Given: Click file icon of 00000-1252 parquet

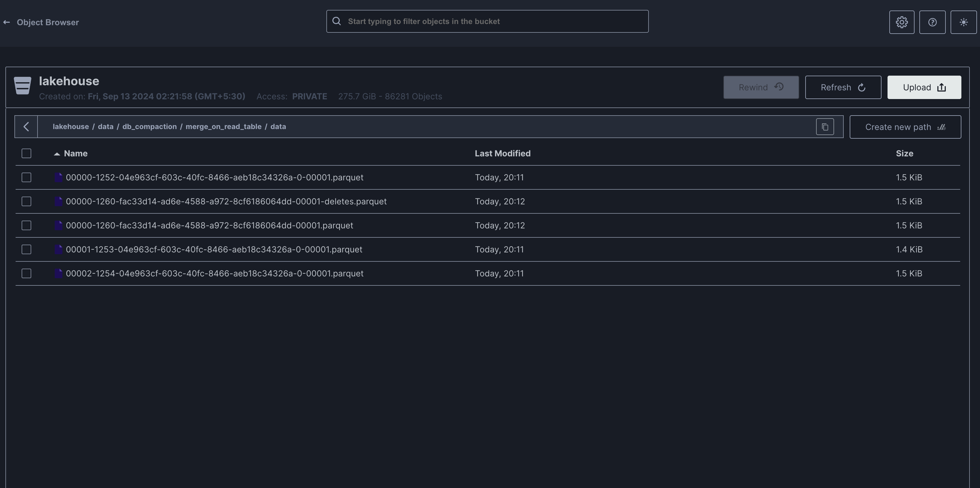Looking at the screenshot, I should [x=58, y=177].
